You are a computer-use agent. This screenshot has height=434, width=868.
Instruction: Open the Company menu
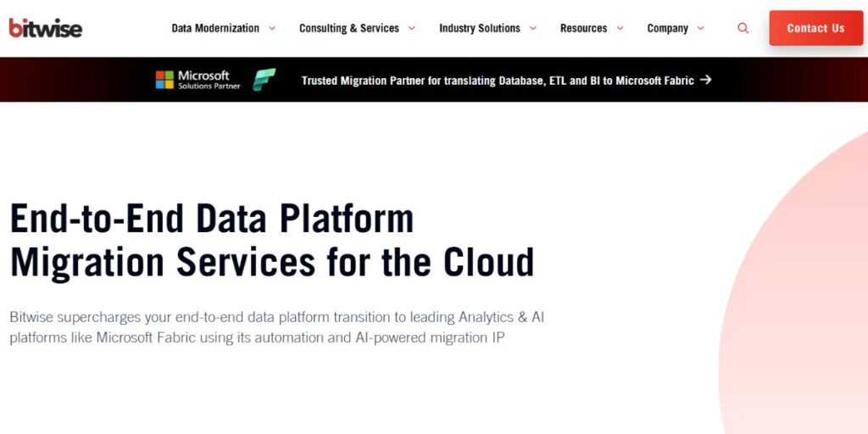pyautogui.click(x=668, y=28)
